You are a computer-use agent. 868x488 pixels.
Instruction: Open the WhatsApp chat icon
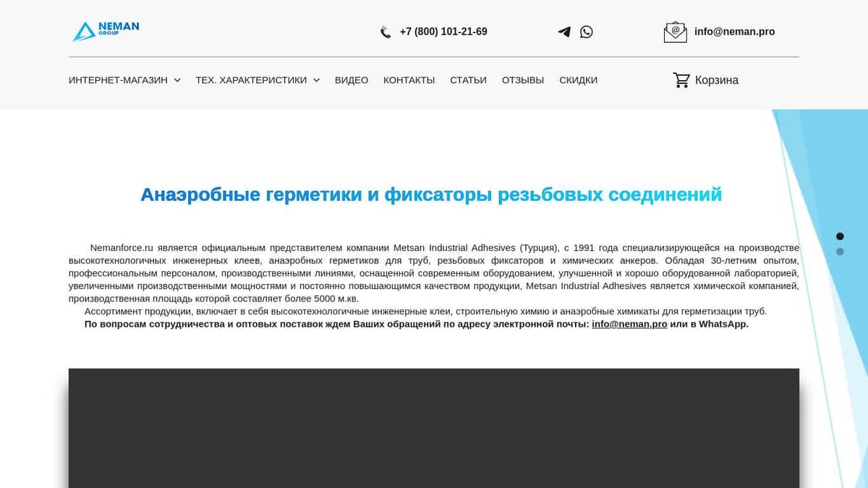(587, 32)
